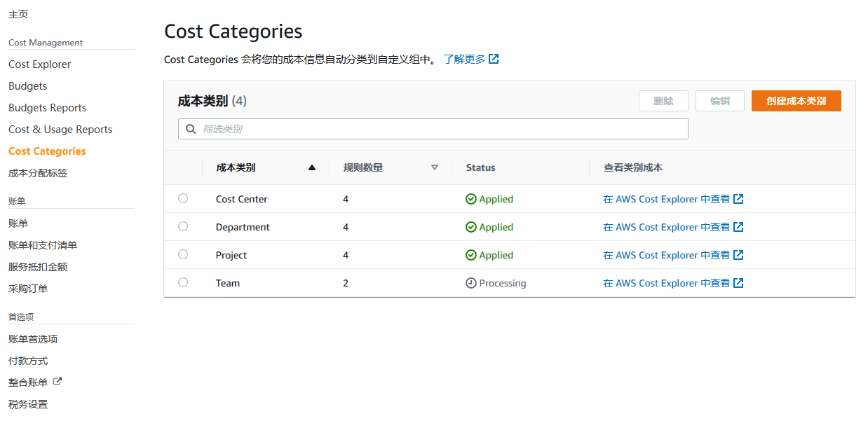View Department in AWS Cost Explorer link
This screenshot has height=421, width=868.
click(x=667, y=227)
